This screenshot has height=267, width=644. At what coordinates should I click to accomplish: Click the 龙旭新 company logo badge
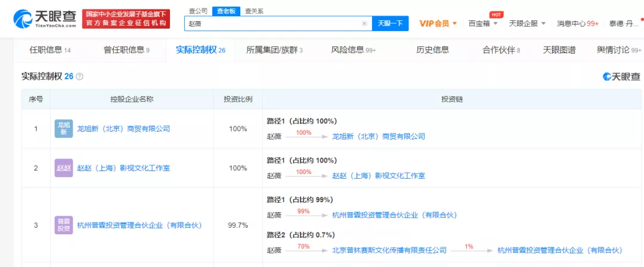click(x=64, y=129)
